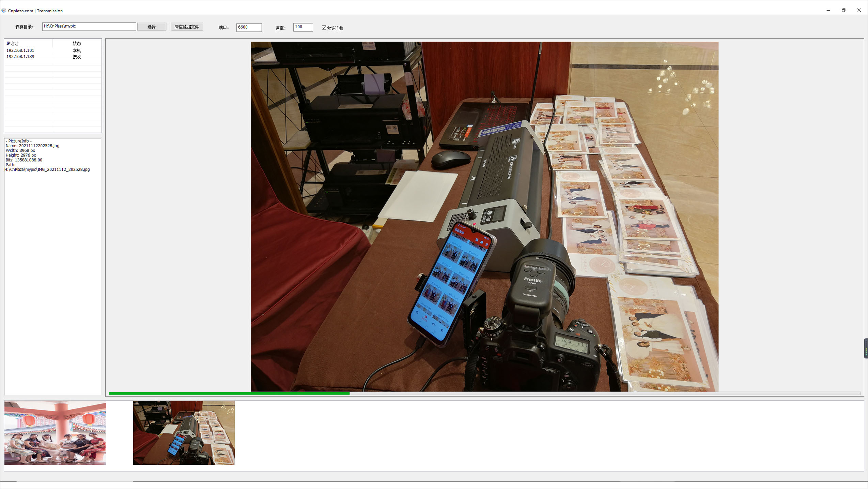Click the 选择 browse button
The width and height of the screenshot is (868, 489).
click(152, 27)
